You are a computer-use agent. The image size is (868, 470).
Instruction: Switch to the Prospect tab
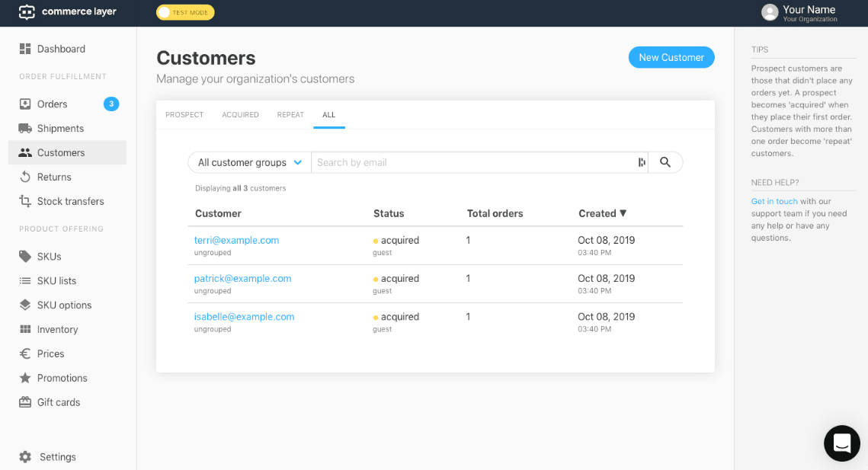click(x=184, y=114)
